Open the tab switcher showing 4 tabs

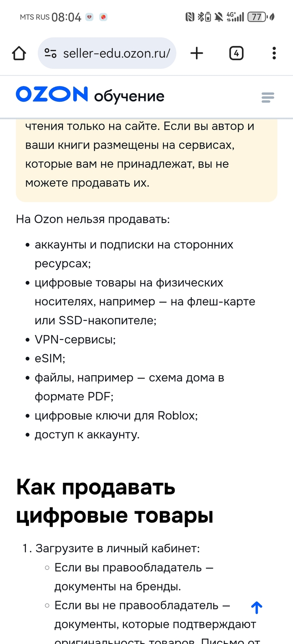(x=236, y=53)
